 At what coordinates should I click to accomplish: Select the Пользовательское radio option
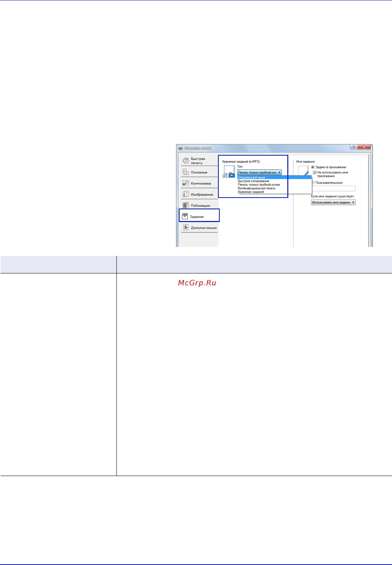313,183
